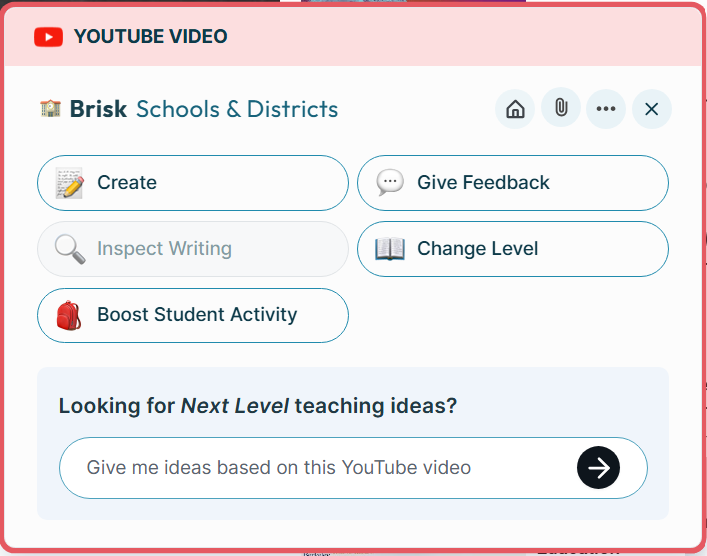This screenshot has height=556, width=707.
Task: Open the Brisk home icon
Action: (x=515, y=109)
